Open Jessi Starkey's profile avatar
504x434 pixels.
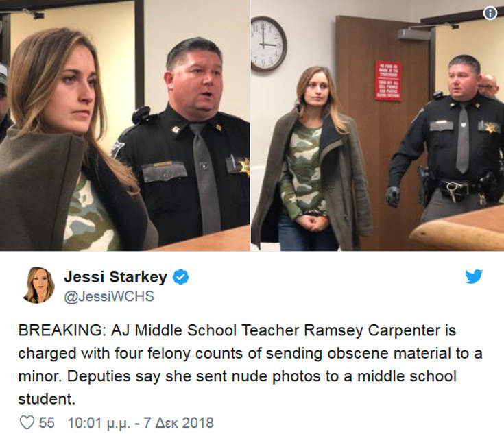(x=39, y=285)
